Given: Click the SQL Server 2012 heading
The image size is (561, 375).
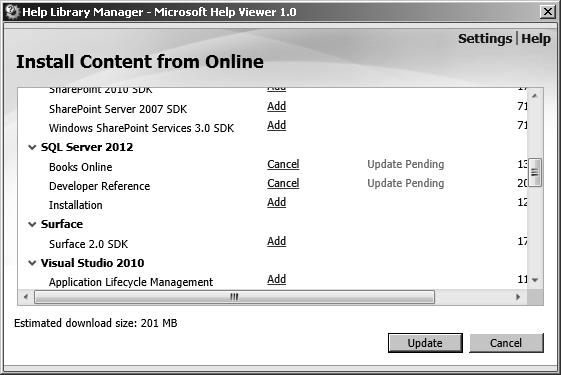Looking at the screenshot, I should tap(87, 147).
